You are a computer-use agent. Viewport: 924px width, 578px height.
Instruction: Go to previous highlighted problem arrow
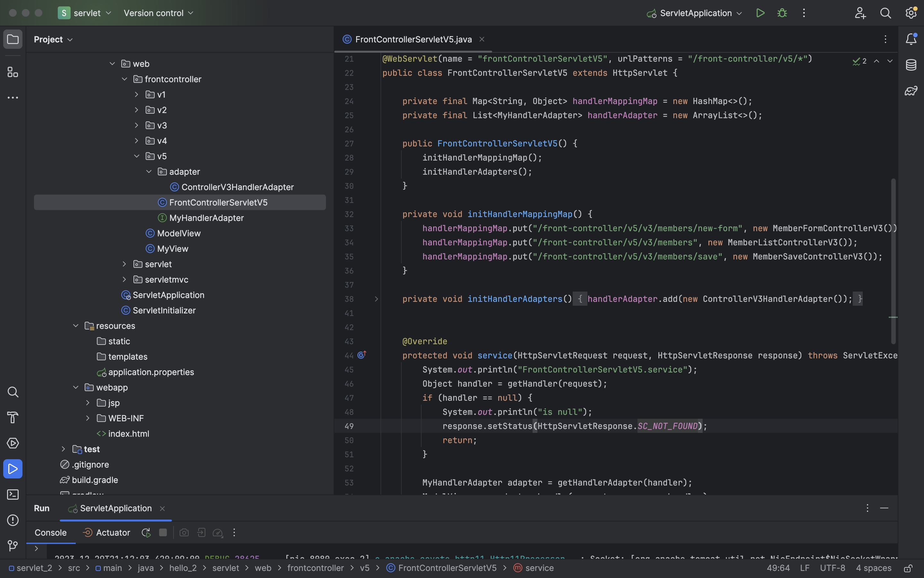click(877, 61)
